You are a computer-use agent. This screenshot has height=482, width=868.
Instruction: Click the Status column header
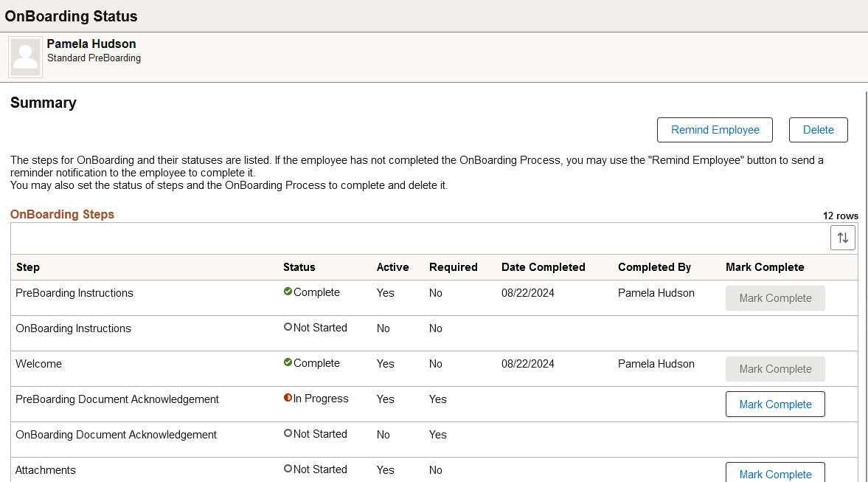299,267
